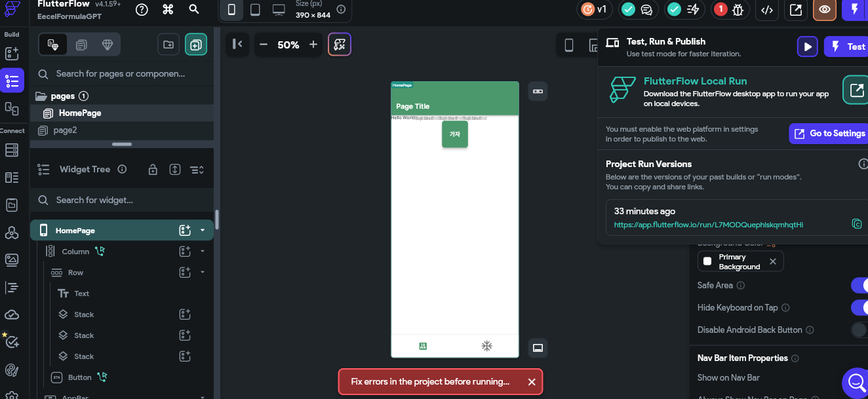Toggle the Safe Area switch
Screen dimensions: 868x399
click(x=859, y=285)
